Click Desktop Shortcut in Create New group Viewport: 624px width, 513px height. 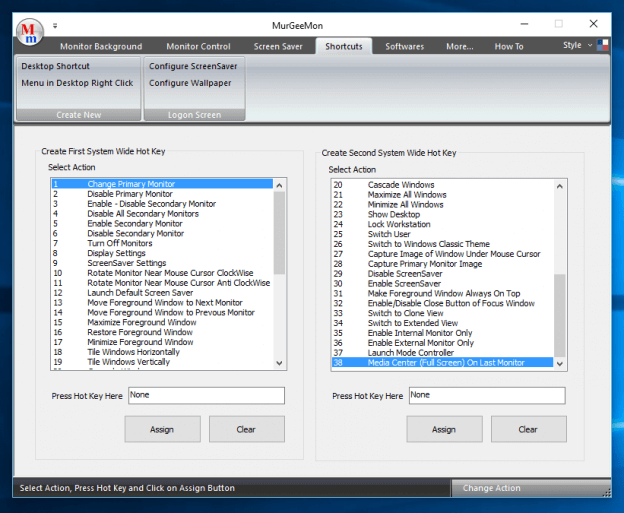point(55,66)
